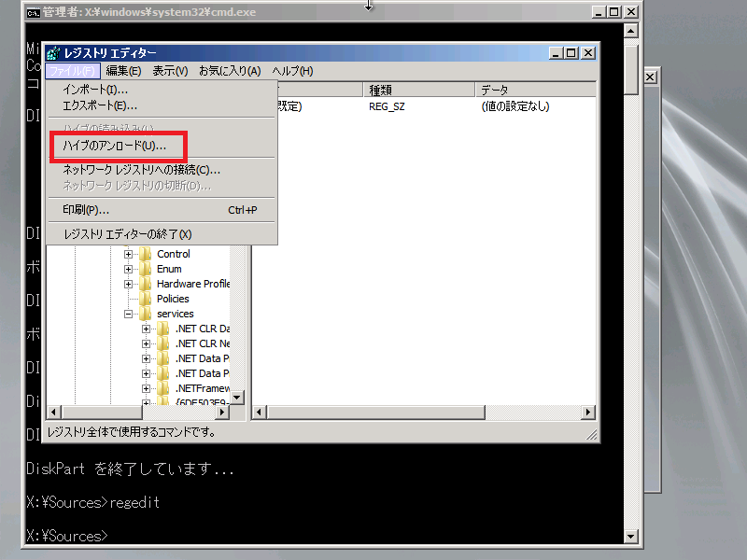
Task: Expand the .NET CLR Da... node
Action: tap(147, 329)
